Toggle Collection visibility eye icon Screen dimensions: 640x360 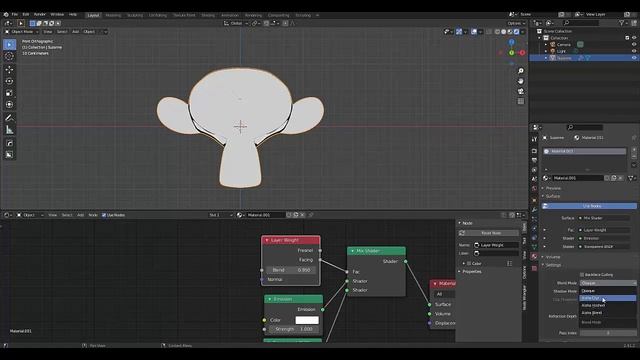coord(634,38)
